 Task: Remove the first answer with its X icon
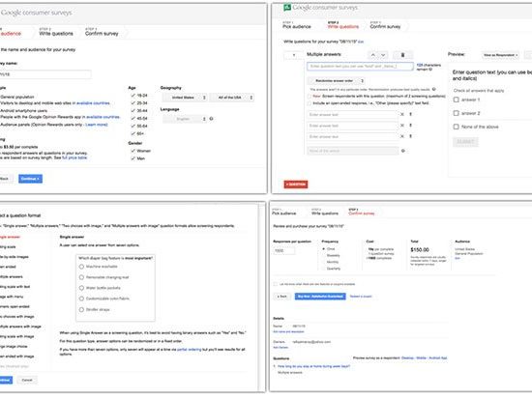pos(402,115)
